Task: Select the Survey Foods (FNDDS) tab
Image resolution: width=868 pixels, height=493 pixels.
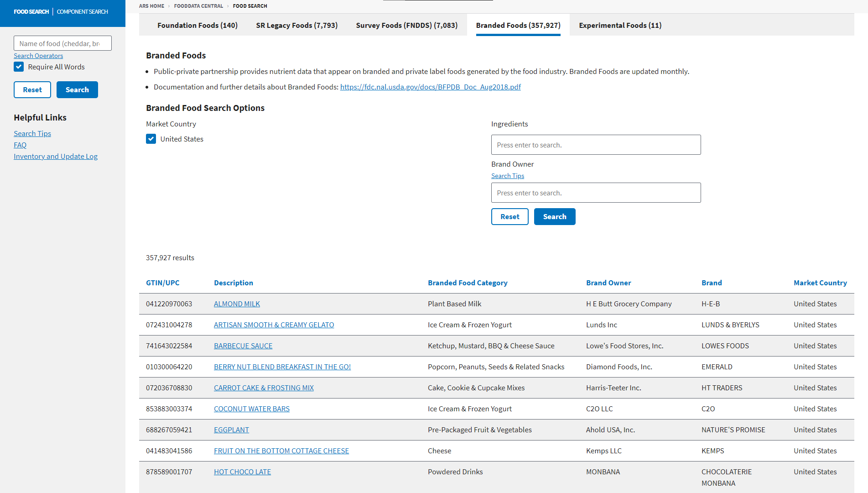Action: point(406,26)
